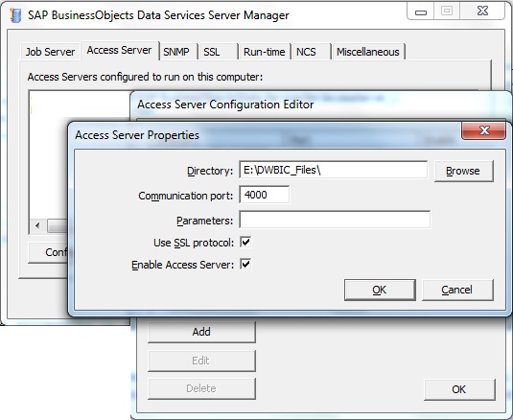Click the Directory input field
Viewport: 513px width, 420px height.
point(333,170)
